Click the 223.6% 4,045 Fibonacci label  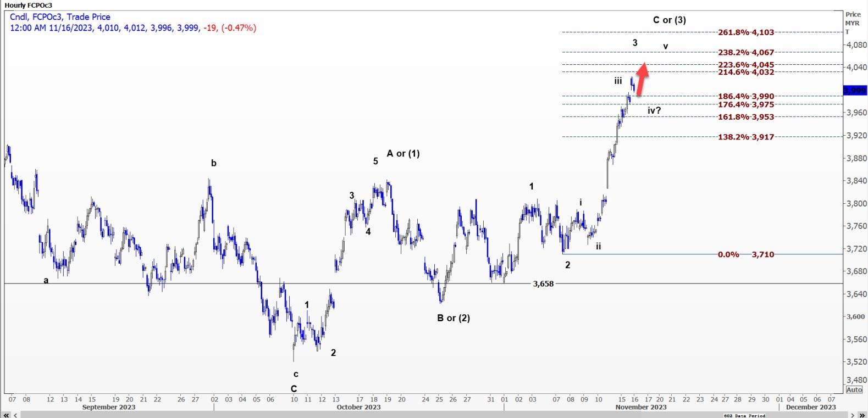point(746,65)
